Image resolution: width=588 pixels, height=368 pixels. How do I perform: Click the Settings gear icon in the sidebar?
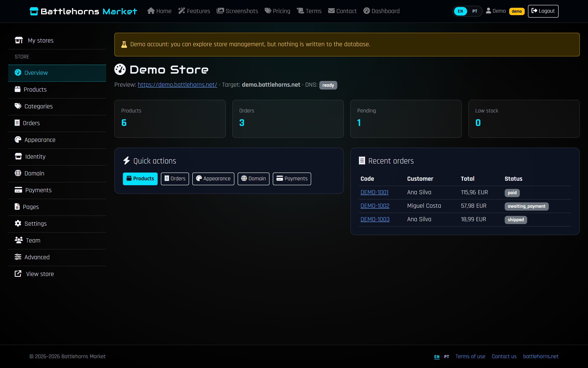18,223
